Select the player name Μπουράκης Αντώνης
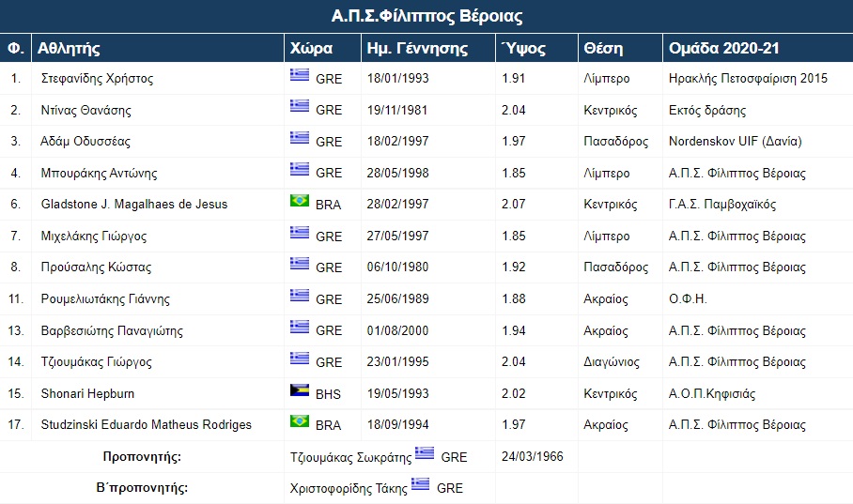853x504 pixels. [99, 174]
